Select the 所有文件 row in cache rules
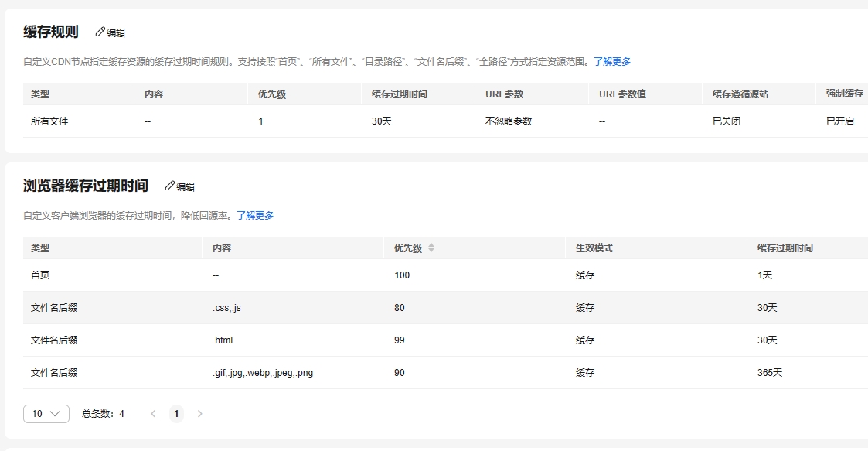This screenshot has height=451, width=868. (49, 121)
